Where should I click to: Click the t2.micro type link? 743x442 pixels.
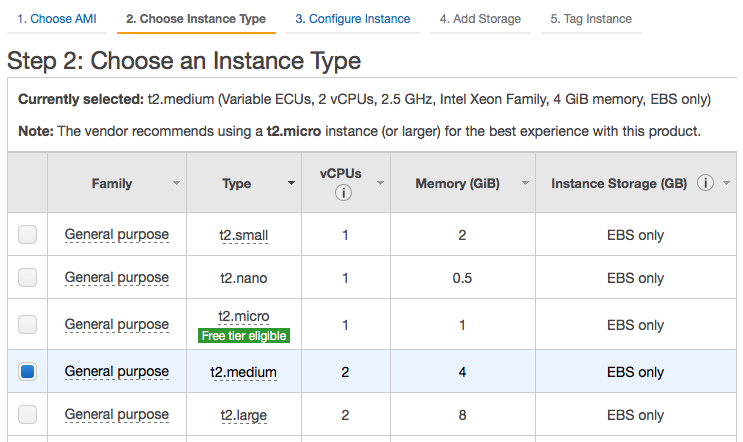tap(244, 316)
